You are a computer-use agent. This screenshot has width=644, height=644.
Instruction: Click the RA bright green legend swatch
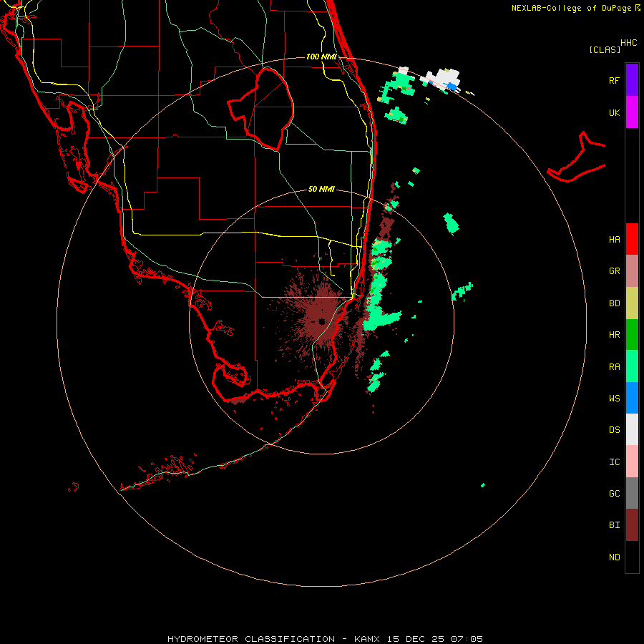pos(632,366)
